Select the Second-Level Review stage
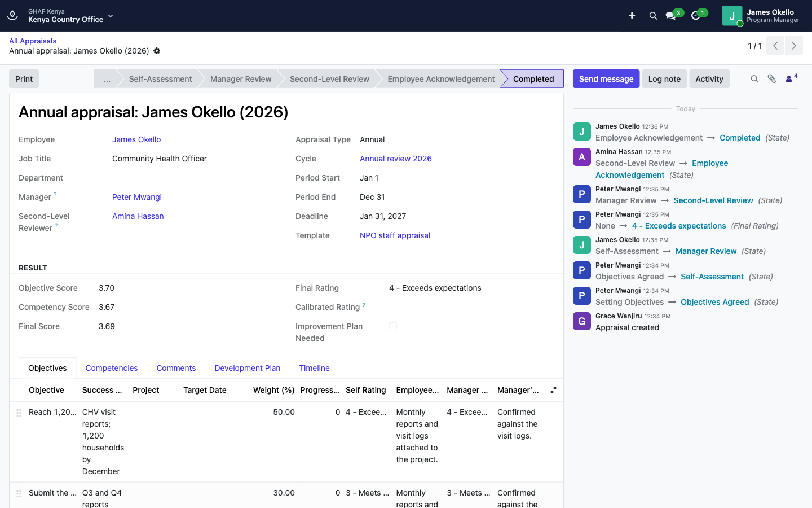812x508 pixels. coord(329,79)
